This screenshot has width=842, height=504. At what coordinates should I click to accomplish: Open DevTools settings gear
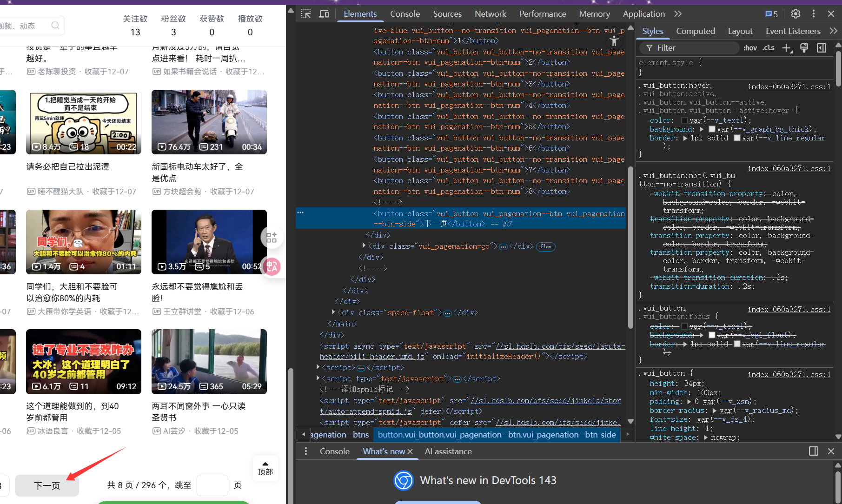pos(796,14)
